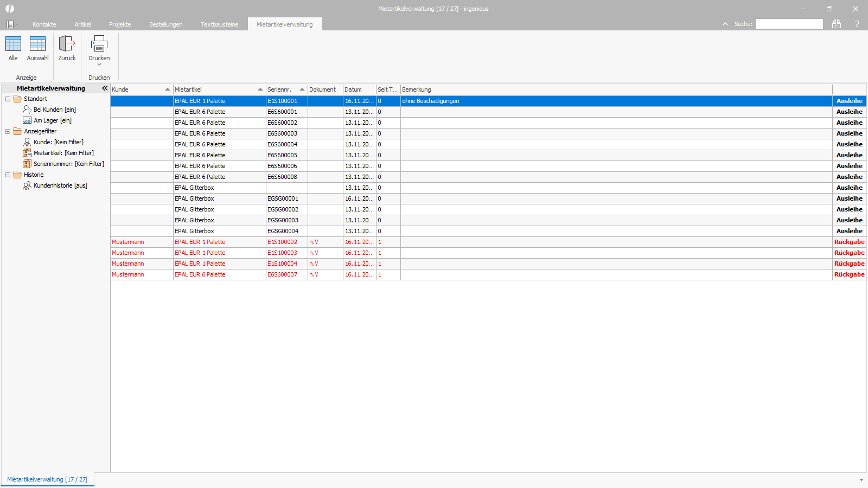Collapse the Mietartikelverwaltung side panel
The image size is (868, 488).
(105, 88)
